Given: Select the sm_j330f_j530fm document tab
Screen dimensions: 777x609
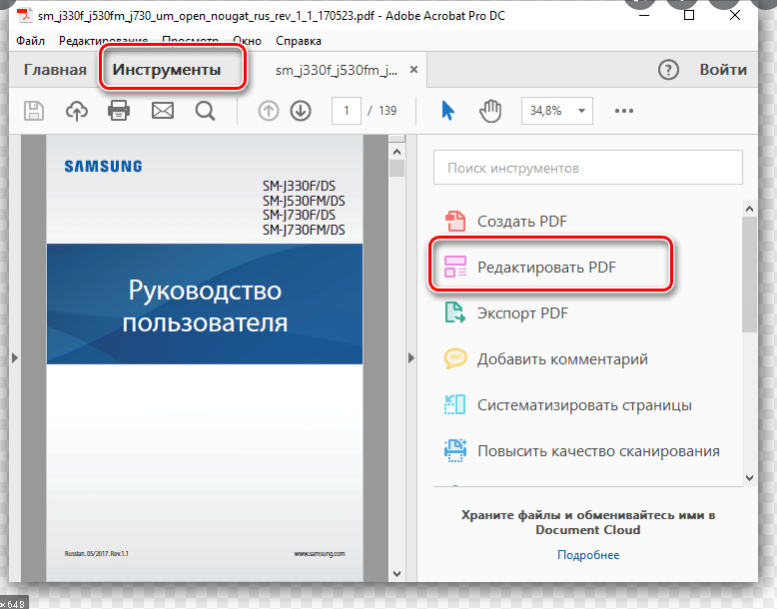Looking at the screenshot, I should point(336,70).
